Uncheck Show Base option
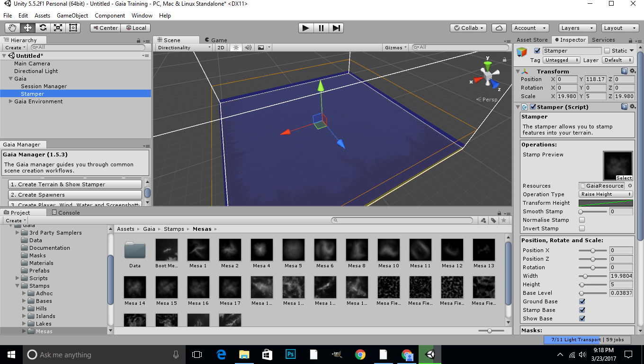This screenshot has height=364, width=644. (582, 318)
